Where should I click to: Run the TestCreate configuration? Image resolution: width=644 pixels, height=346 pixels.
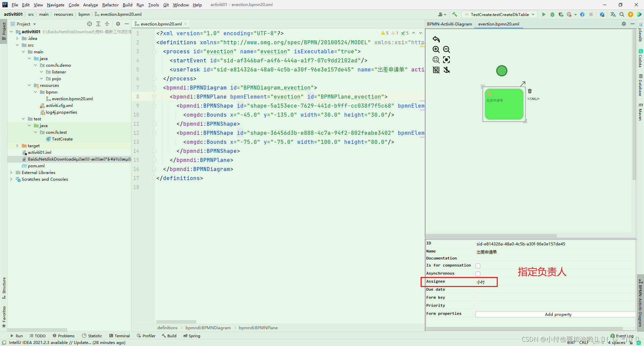click(544, 14)
